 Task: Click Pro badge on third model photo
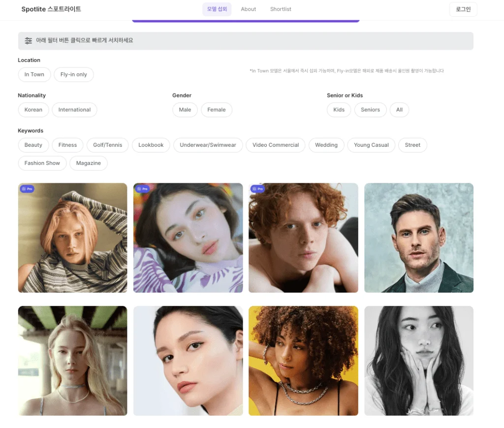coord(257,189)
